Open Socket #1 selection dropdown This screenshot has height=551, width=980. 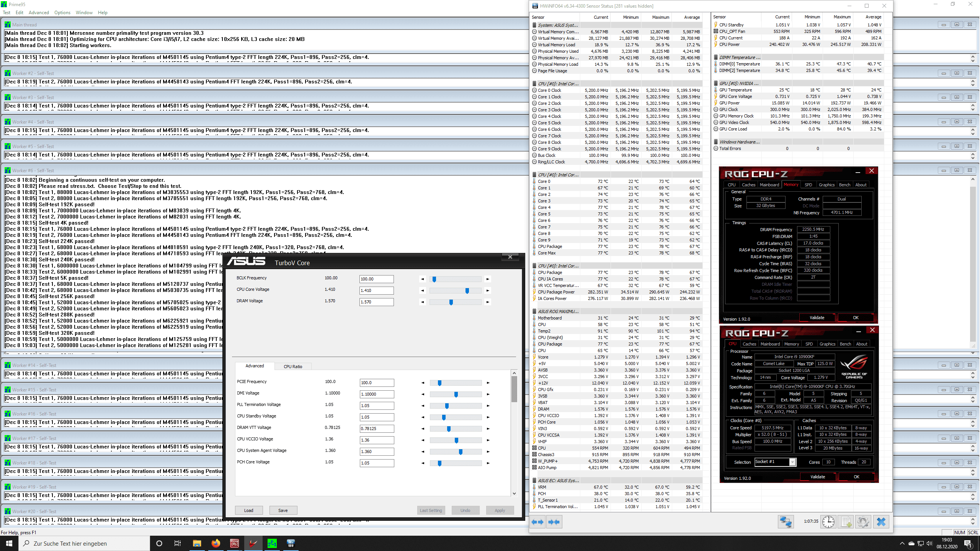(792, 462)
